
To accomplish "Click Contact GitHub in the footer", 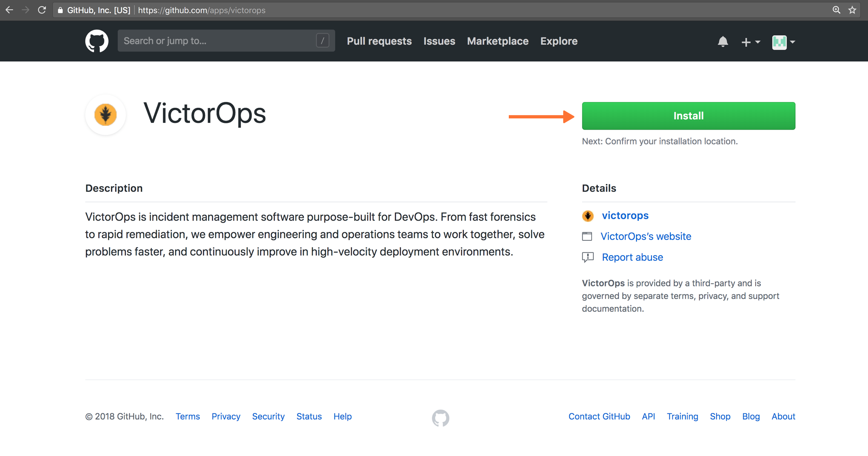I will pyautogui.click(x=599, y=416).
